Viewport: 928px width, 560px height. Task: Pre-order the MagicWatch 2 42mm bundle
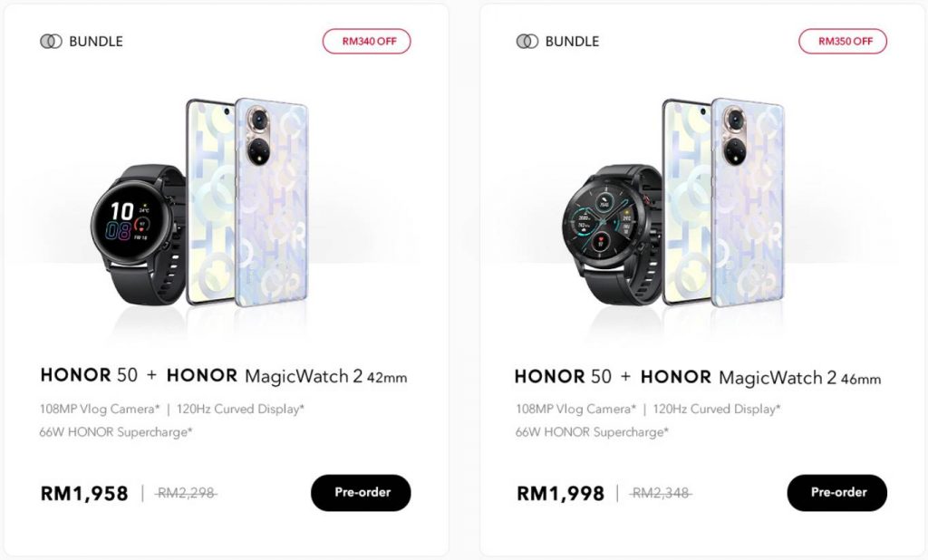pyautogui.click(x=361, y=493)
